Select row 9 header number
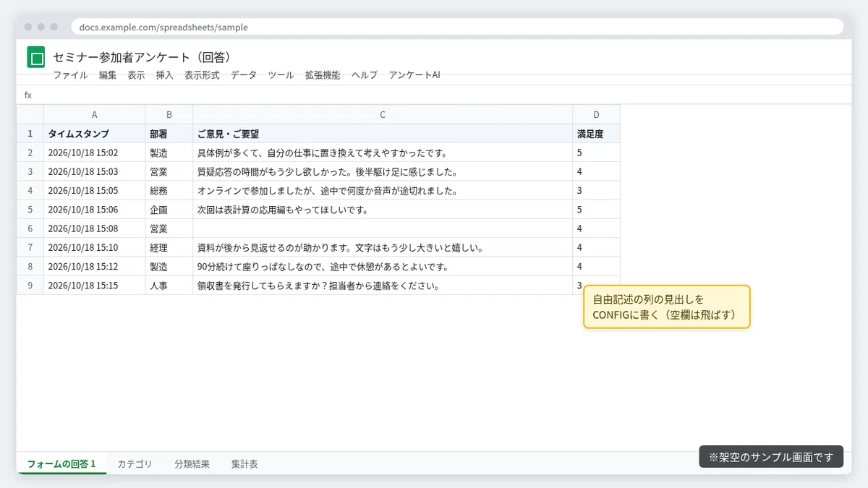Screen dimensions: 868x488 pyautogui.click(x=30, y=285)
